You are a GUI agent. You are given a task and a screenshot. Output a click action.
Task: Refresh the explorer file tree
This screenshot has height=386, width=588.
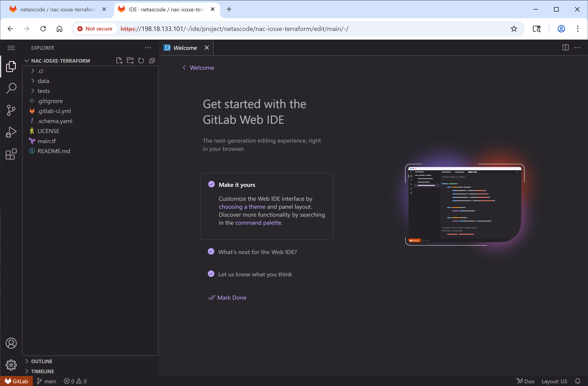(x=141, y=61)
